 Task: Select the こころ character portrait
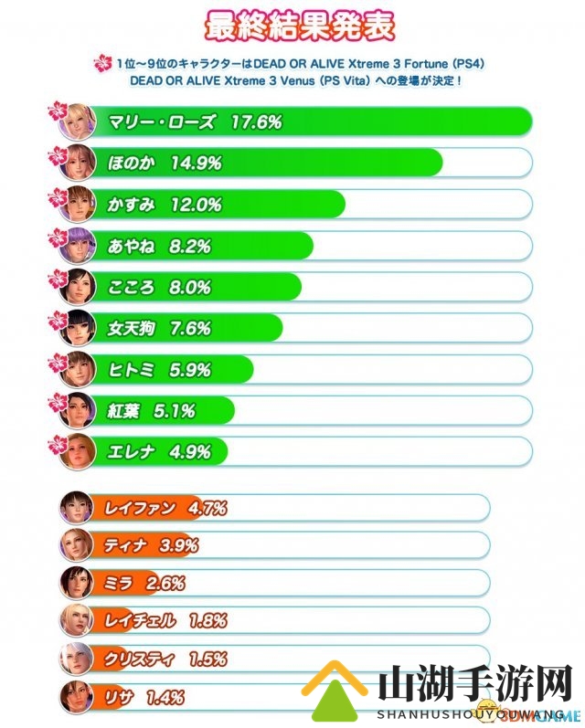[77, 287]
